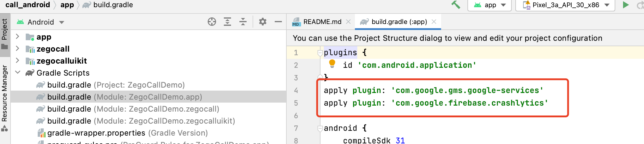The image size is (644, 144).
Task: Click the Expand All icon in Project panel
Action: (x=227, y=22)
